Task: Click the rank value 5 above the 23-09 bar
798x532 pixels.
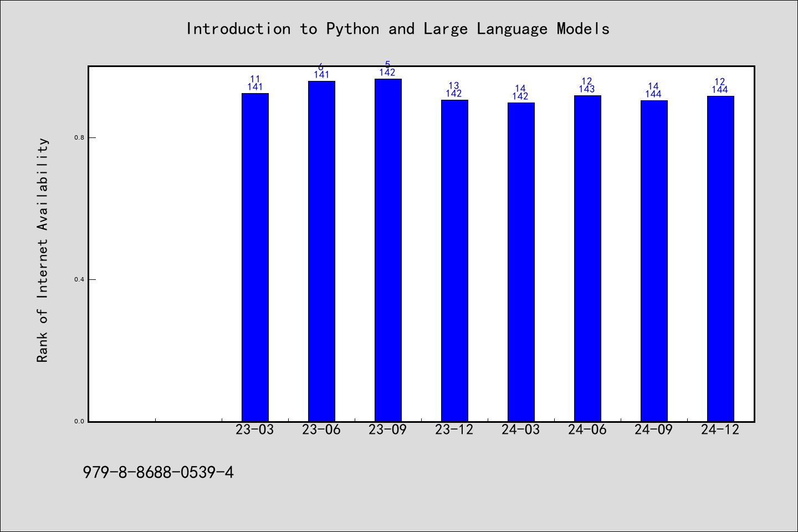Action: pyautogui.click(x=388, y=65)
